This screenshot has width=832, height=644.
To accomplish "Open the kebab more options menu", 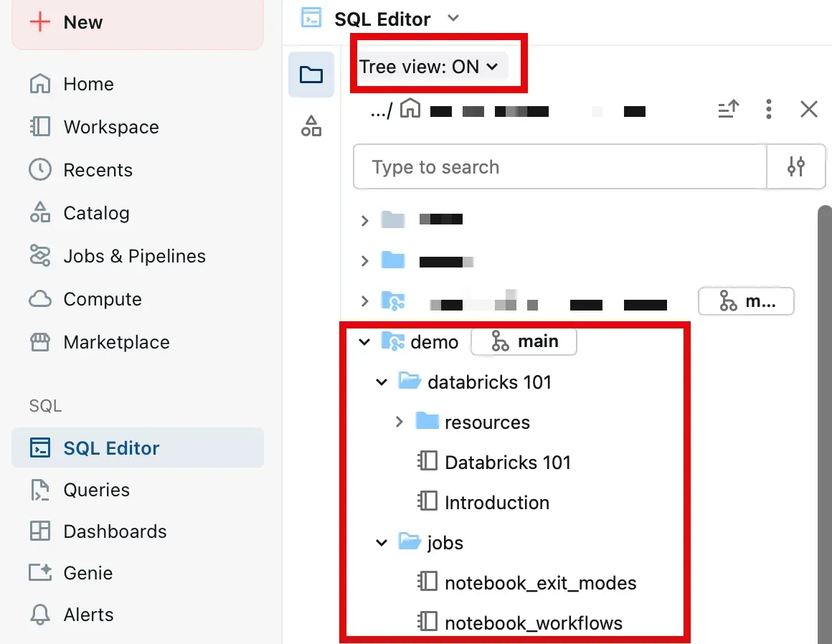I will click(x=768, y=109).
